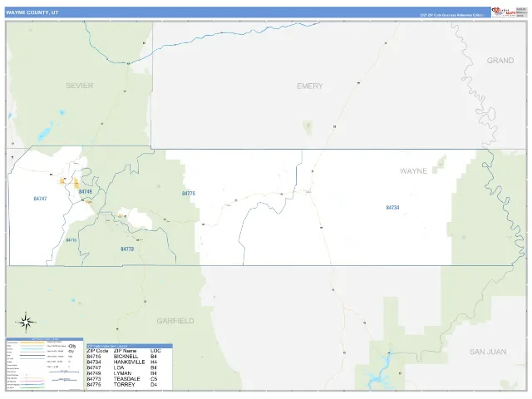Click the "WAYNE COUNTY, UT" title
532x399 pixels.
click(x=32, y=12)
